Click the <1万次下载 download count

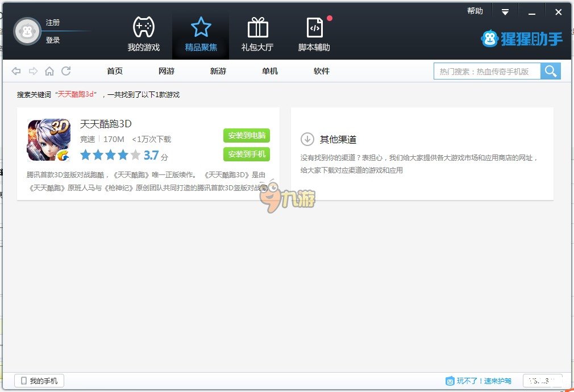coord(152,139)
